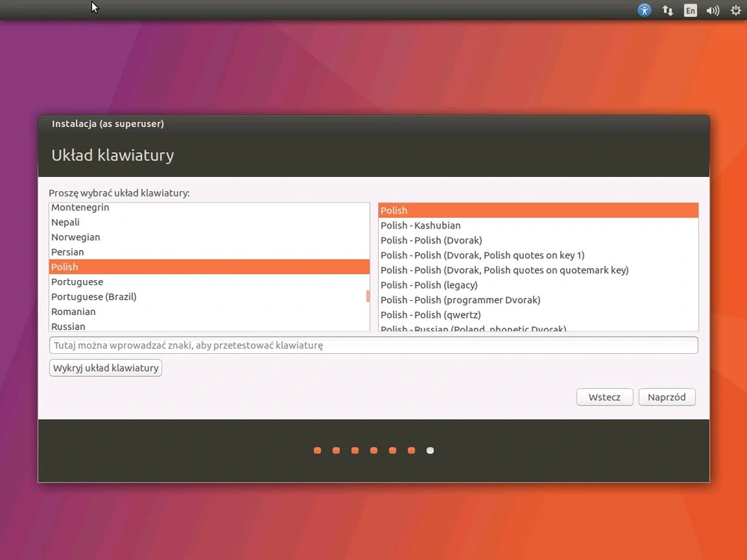Select Polish in the left language list
This screenshot has width=747, height=560.
point(209,267)
